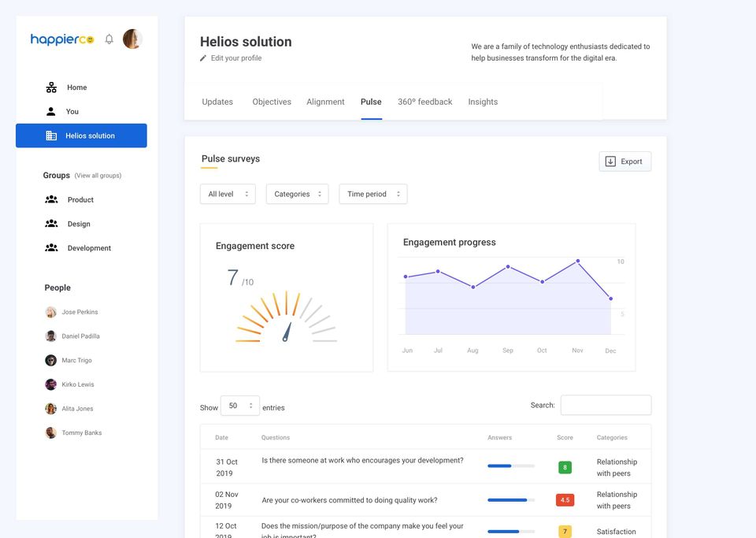Open the You sidebar item
This screenshot has width=756, height=538.
(x=72, y=111)
